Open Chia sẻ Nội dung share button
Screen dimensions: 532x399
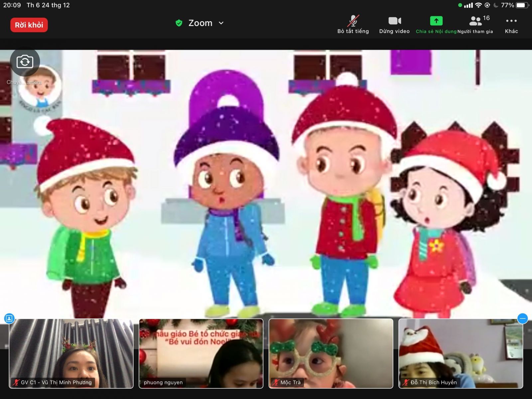pos(436,25)
